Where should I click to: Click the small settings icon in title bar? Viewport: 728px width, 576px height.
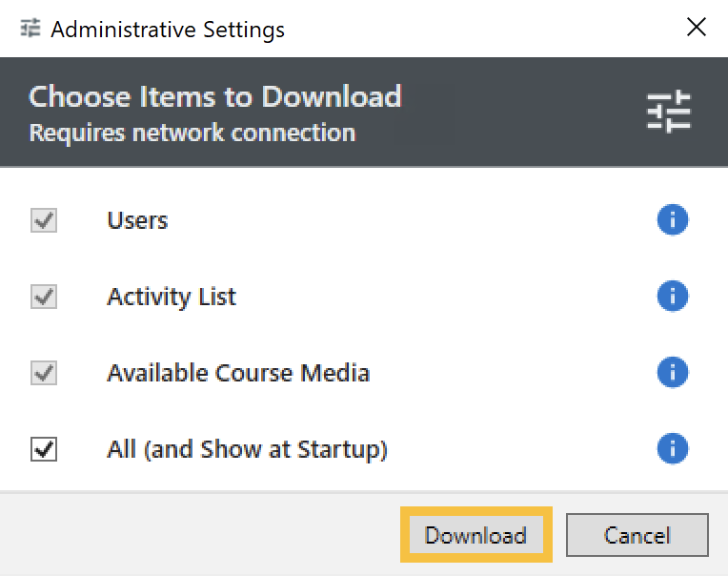[30, 29]
